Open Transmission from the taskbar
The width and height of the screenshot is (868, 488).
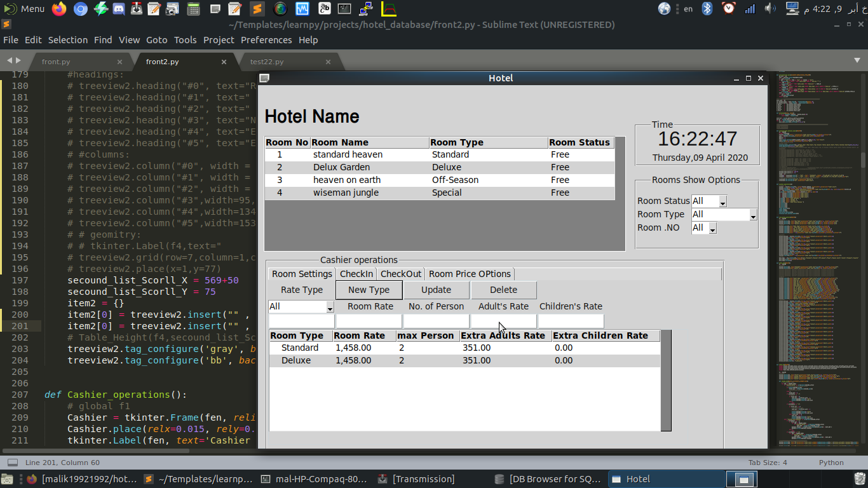click(423, 479)
